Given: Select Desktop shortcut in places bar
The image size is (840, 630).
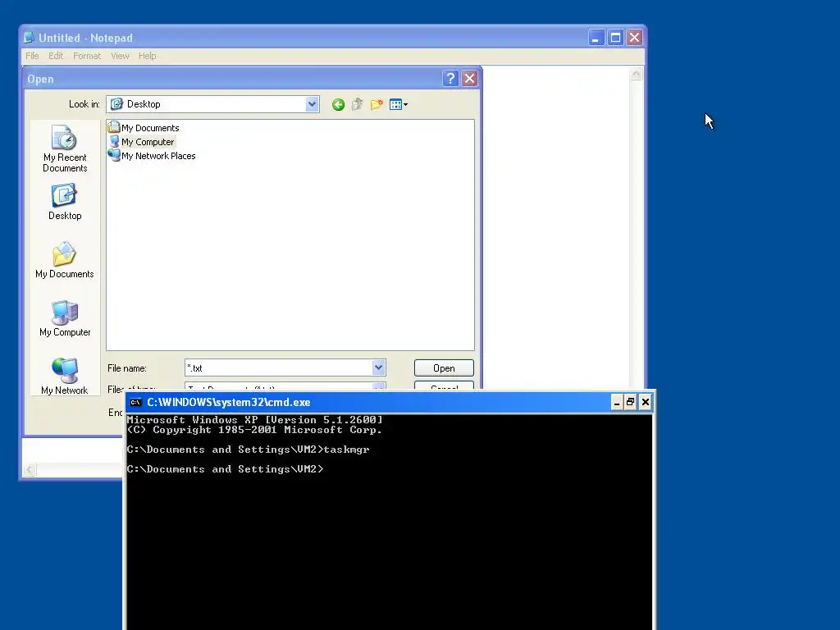Looking at the screenshot, I should pos(65,202).
